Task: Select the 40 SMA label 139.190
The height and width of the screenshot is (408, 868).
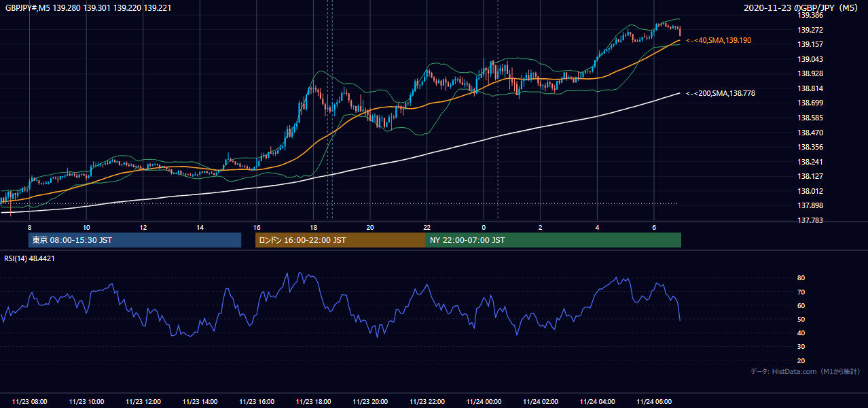Action: 719,41
